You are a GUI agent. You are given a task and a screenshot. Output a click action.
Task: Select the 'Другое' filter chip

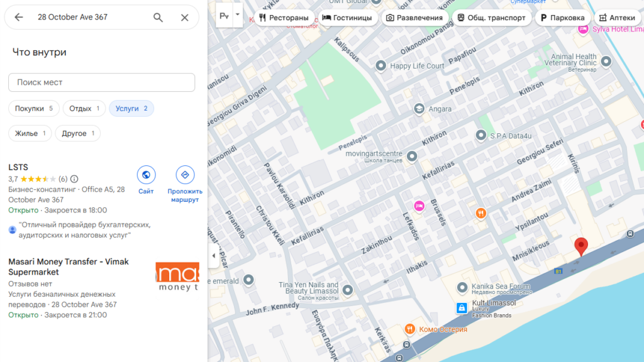(x=77, y=133)
